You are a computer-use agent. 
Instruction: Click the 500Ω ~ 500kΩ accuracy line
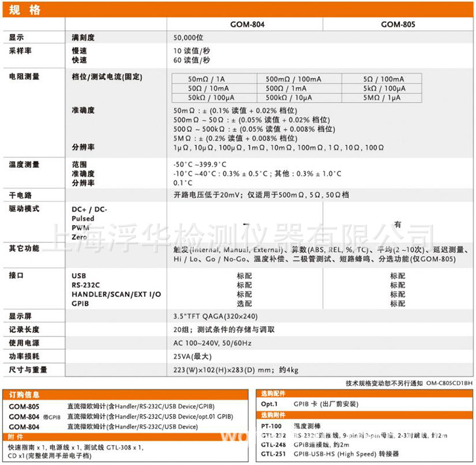click(254, 129)
